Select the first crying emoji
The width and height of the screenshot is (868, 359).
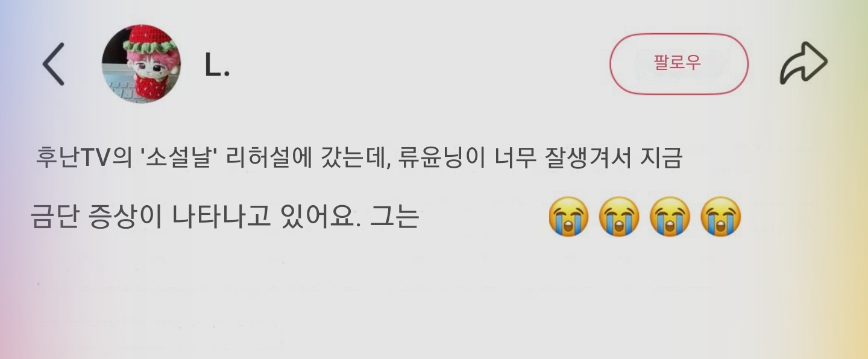568,217
